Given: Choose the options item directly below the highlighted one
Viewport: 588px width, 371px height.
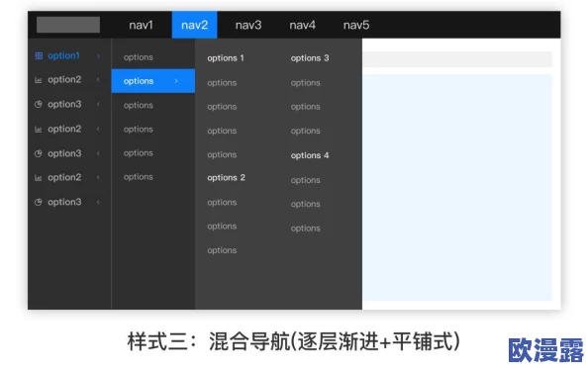Looking at the screenshot, I should pyautogui.click(x=139, y=105).
